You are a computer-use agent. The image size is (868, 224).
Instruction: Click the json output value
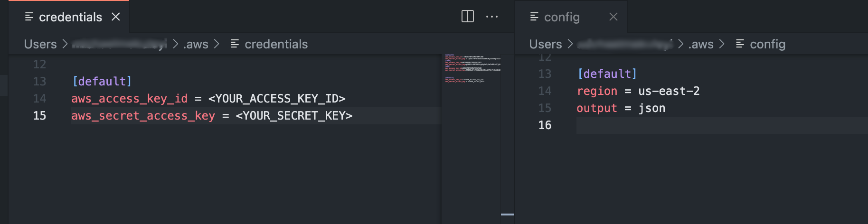651,108
